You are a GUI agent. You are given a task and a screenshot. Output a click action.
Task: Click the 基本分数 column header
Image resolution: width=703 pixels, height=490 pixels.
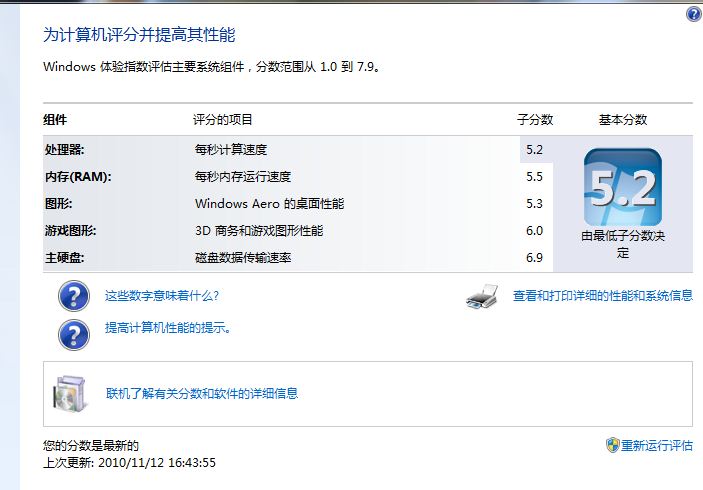tap(623, 120)
